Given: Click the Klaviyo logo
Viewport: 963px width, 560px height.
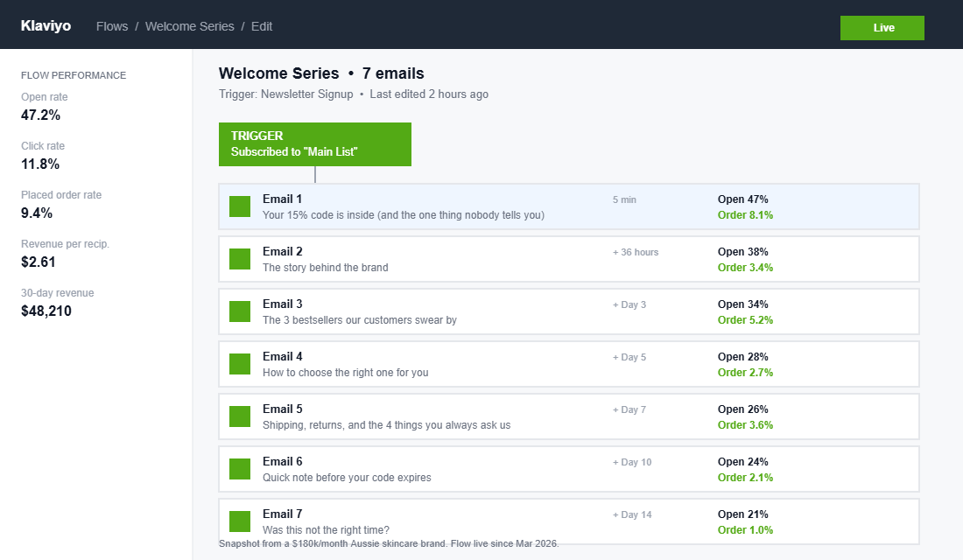Looking at the screenshot, I should (46, 25).
